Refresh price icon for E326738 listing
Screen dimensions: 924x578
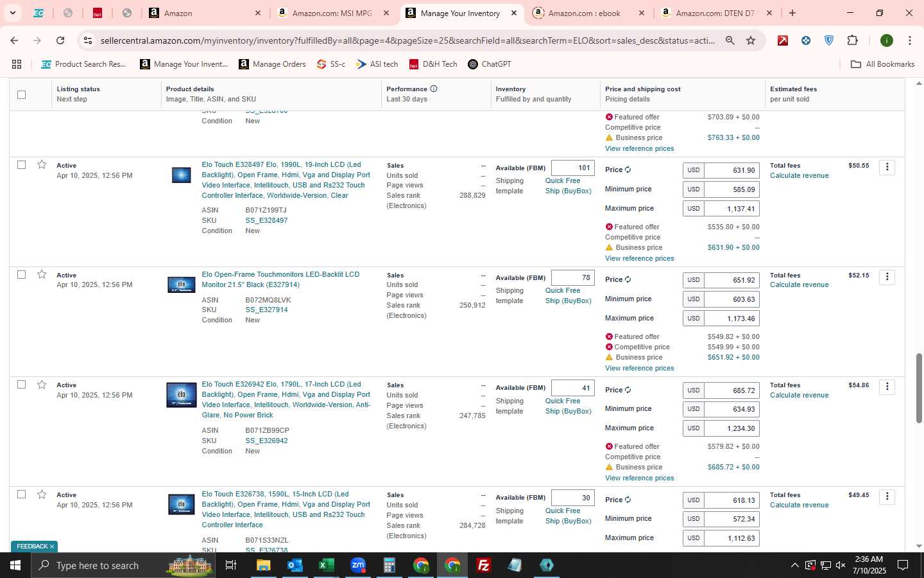click(628, 500)
